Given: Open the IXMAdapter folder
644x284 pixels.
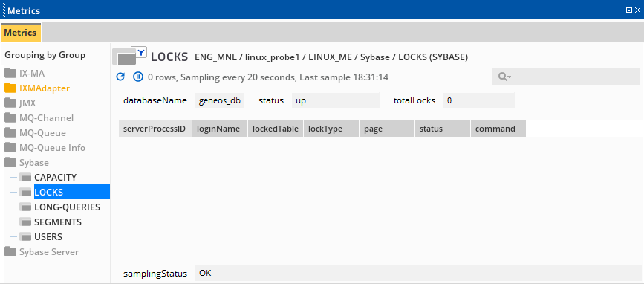Looking at the screenshot, I should pyautogui.click(x=45, y=88).
